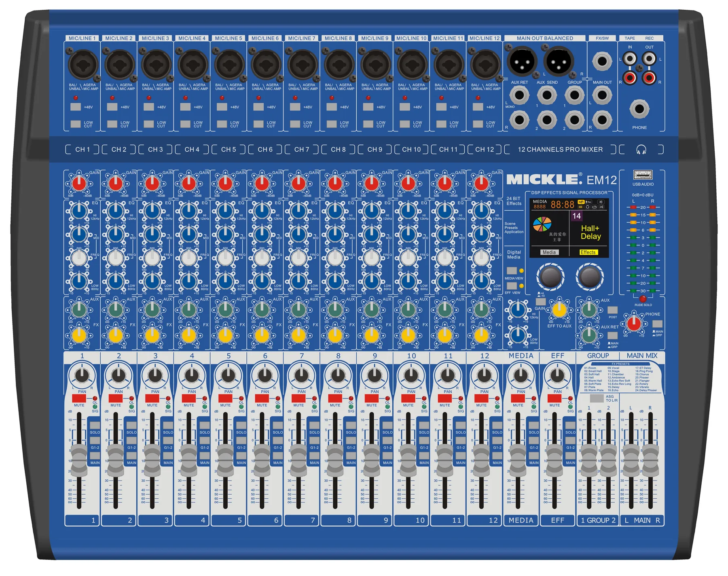Click the MIC/LINE 12 combo input jack

(485, 65)
